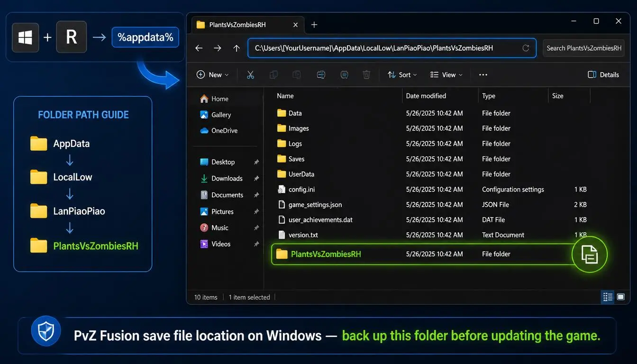Viewport: 637px width, 364px height.
Task: Select the UserData folder row
Action: click(x=431, y=174)
